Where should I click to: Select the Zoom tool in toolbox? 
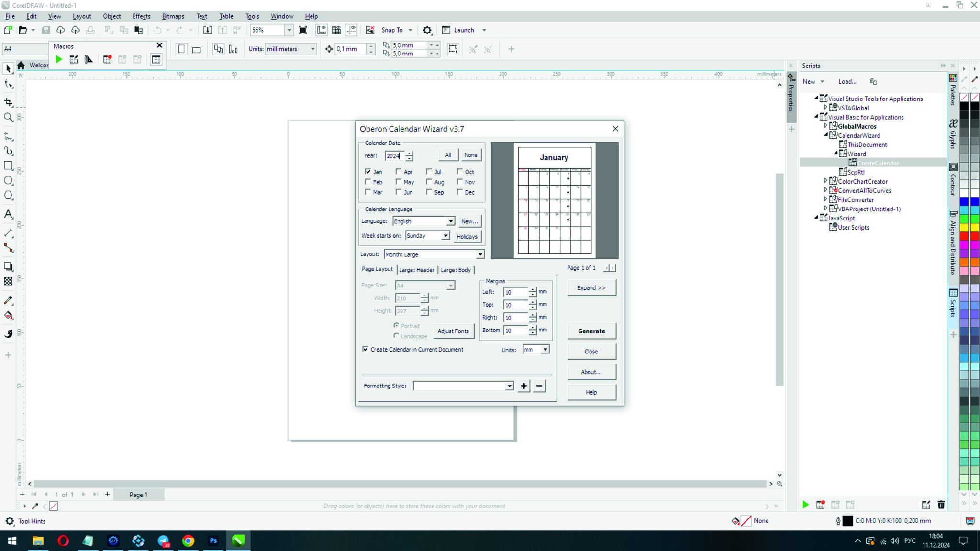(x=8, y=117)
